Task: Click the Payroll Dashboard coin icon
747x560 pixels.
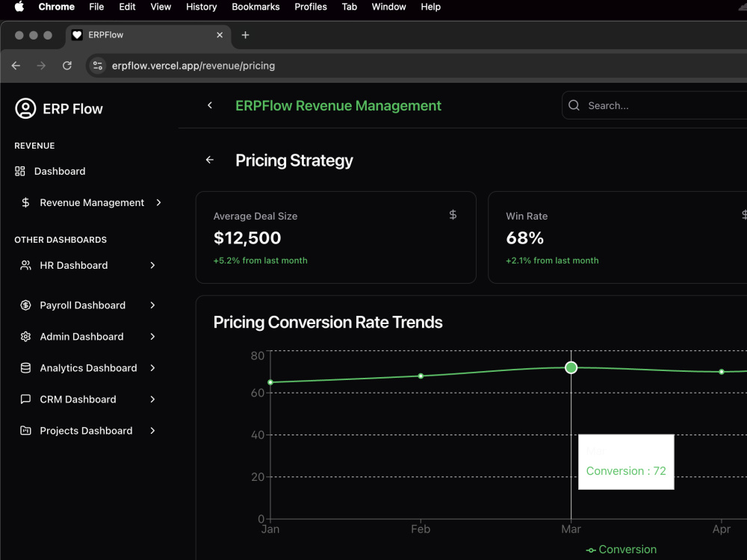Action: [25, 305]
